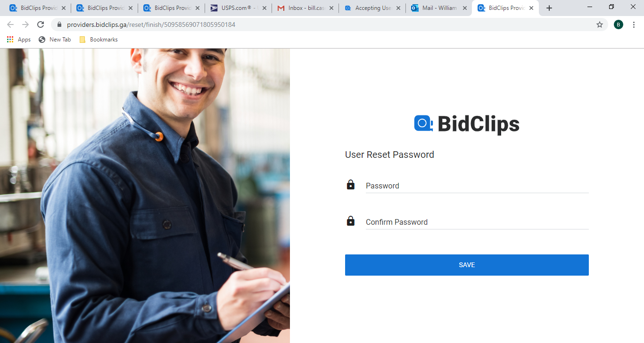Focus the Confirm Password input field
Viewport: 644px width, 343px height.
point(477,222)
